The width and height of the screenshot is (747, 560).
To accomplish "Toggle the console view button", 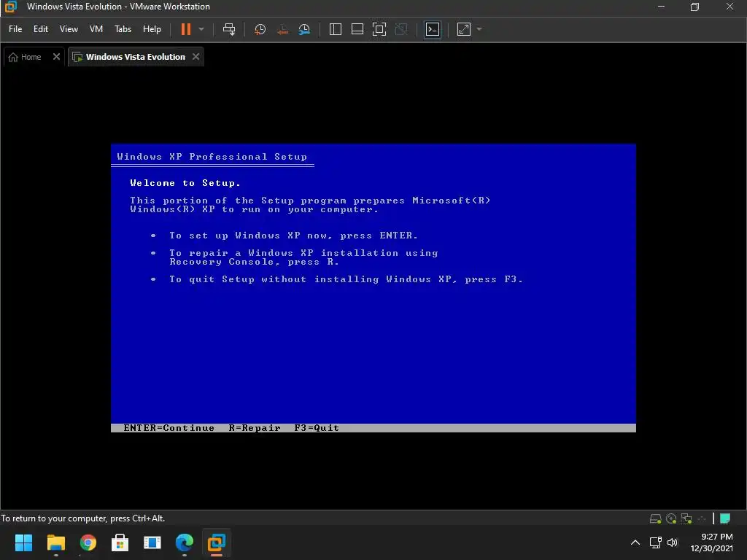I will click(x=433, y=29).
